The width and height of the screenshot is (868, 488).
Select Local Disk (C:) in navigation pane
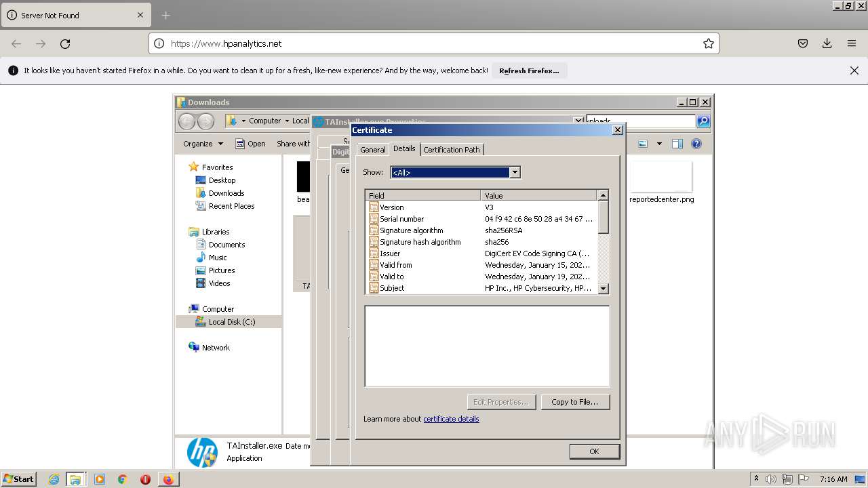click(x=229, y=322)
